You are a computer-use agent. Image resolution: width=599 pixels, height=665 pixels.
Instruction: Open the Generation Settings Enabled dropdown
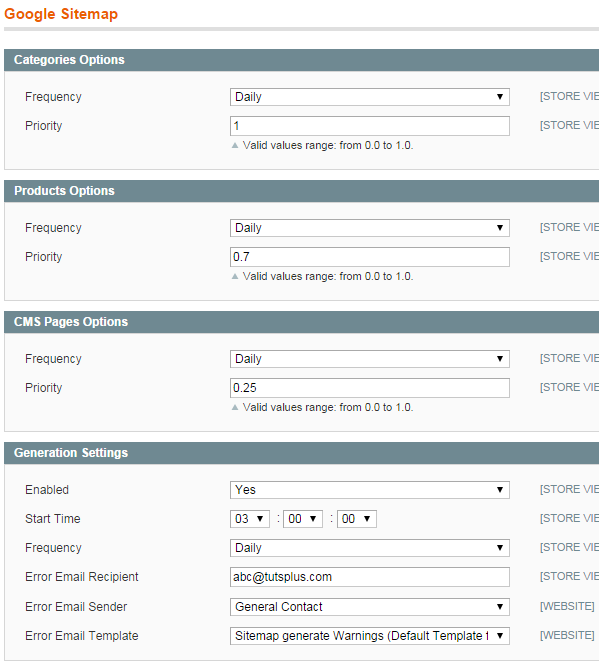click(369, 490)
